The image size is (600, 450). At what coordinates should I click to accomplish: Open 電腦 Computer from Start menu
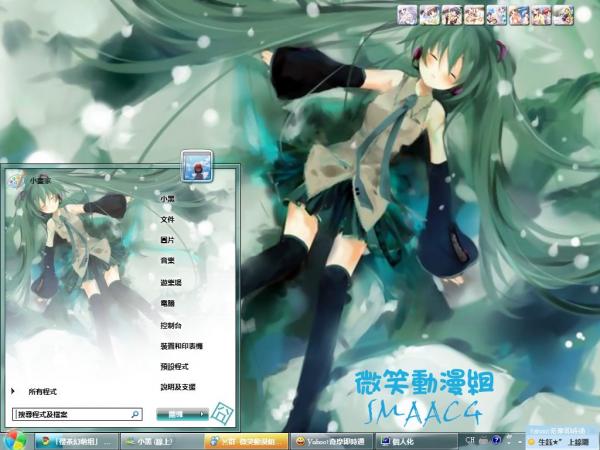click(x=167, y=303)
